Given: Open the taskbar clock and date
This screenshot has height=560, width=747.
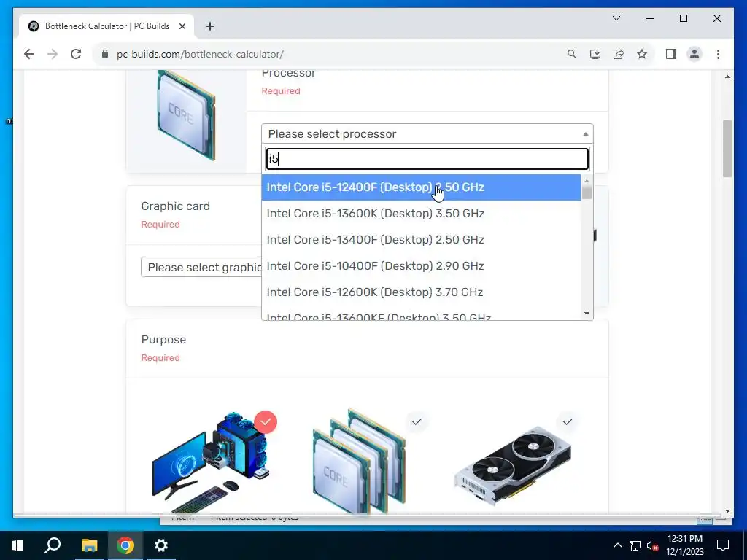Looking at the screenshot, I should pos(684,545).
